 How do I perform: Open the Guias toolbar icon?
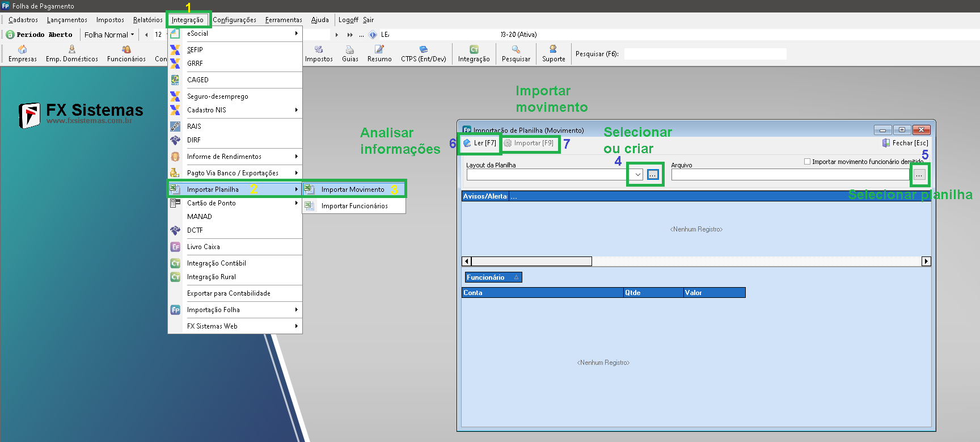tap(350, 54)
